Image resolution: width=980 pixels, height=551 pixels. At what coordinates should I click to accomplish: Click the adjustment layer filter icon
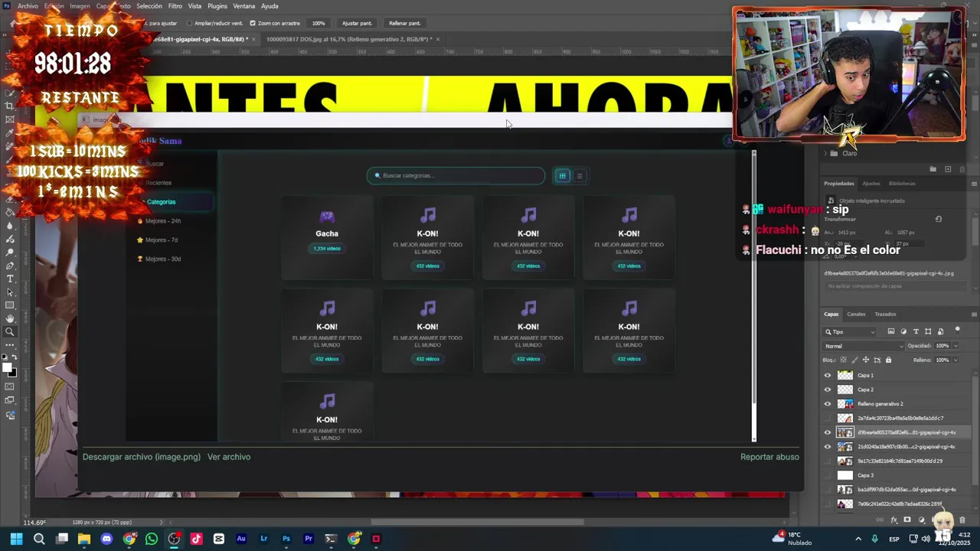tap(903, 331)
